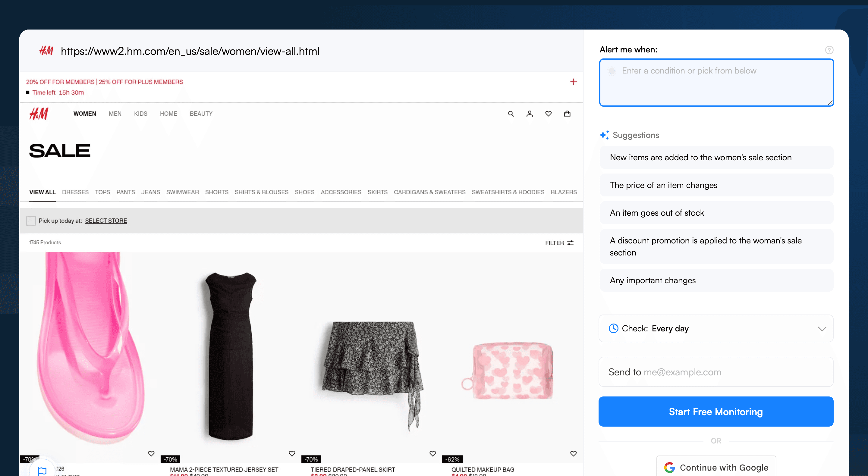The height and width of the screenshot is (476, 868).
Task: Switch to the SWIMWEAR tab
Action: click(182, 192)
